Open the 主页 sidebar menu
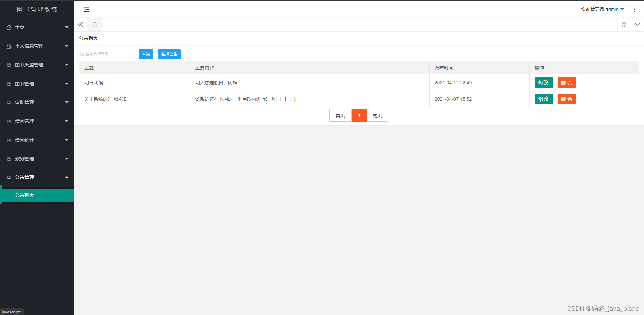The height and width of the screenshot is (315, 644). coord(37,27)
